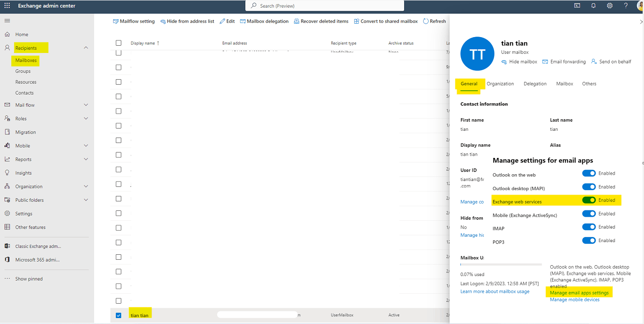This screenshot has width=644, height=324.
Task: Open Insights in the left navigation
Action: click(24, 173)
